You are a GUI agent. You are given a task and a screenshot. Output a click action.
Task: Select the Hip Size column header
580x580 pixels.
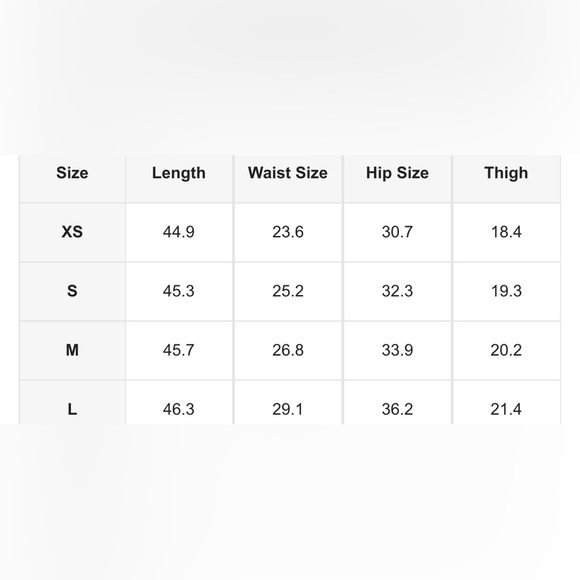397,173
